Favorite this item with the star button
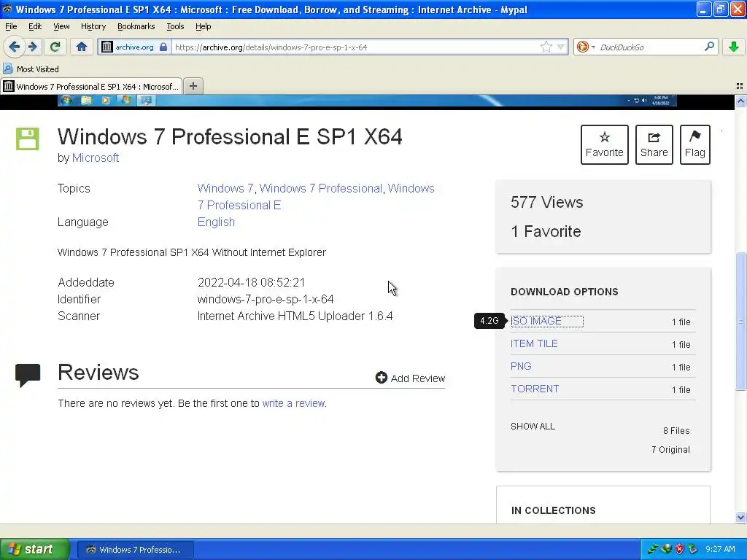This screenshot has height=560, width=747. (605, 145)
